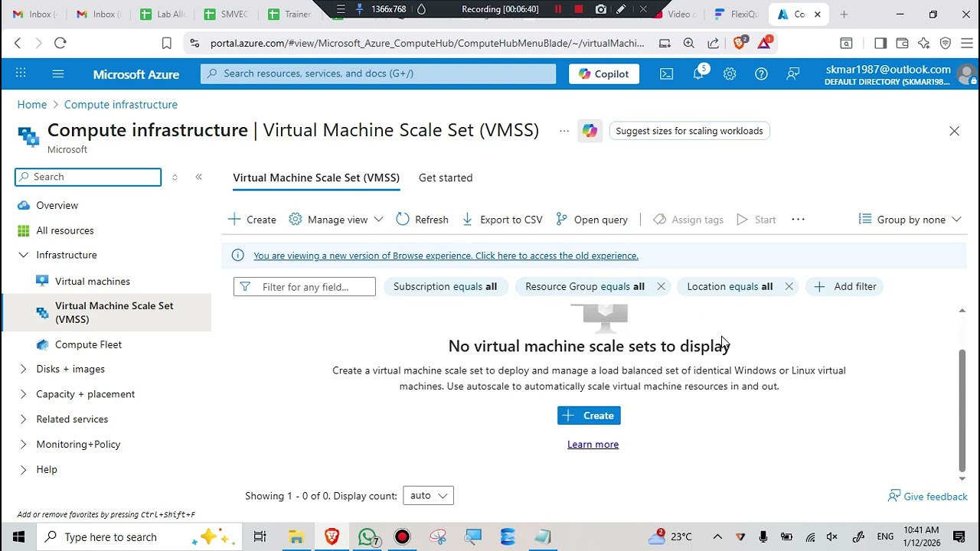The height and width of the screenshot is (551, 980).
Task: Click Give feedback link
Action: pyautogui.click(x=927, y=497)
